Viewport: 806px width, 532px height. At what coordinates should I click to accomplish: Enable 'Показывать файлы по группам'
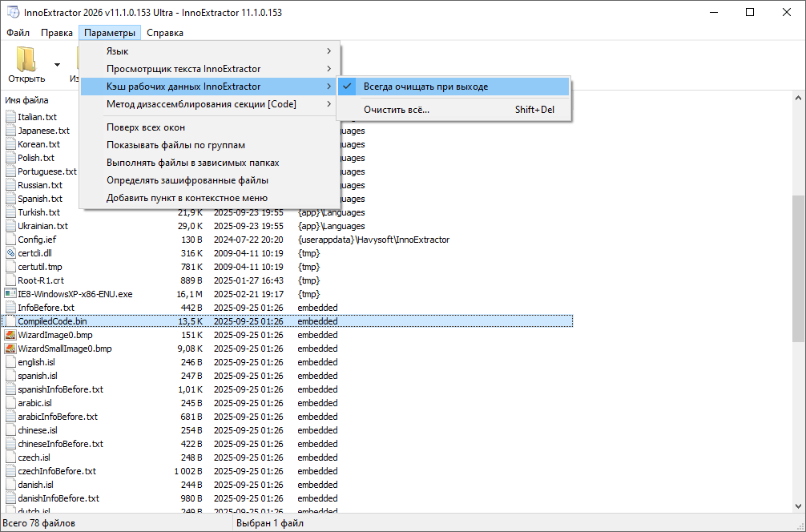[x=175, y=145]
